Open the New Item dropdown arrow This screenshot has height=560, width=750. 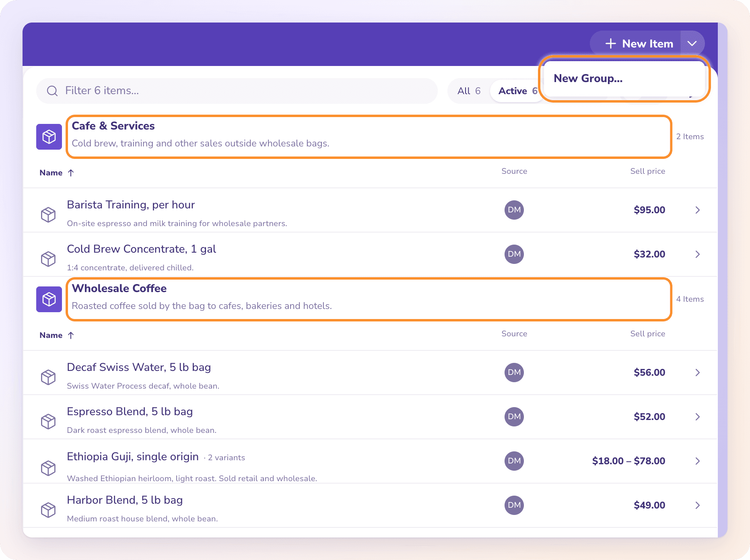[692, 43]
